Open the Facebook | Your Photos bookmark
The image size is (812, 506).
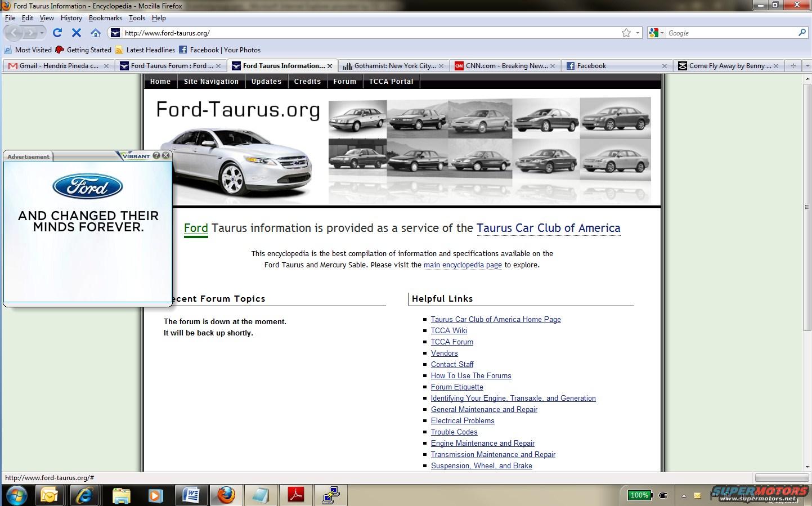(x=220, y=50)
